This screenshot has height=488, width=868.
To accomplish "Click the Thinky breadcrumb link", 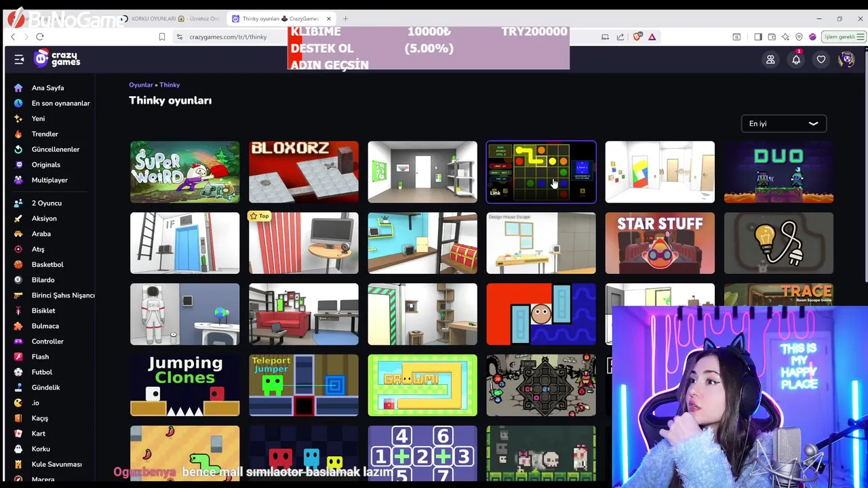I will point(170,85).
